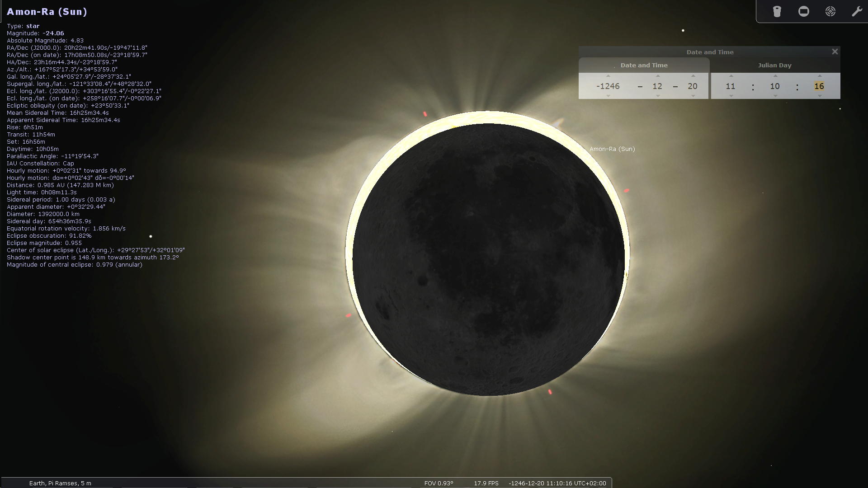Image resolution: width=868 pixels, height=488 pixels.
Task: Click the date-time readout in status bar
Action: point(557,483)
